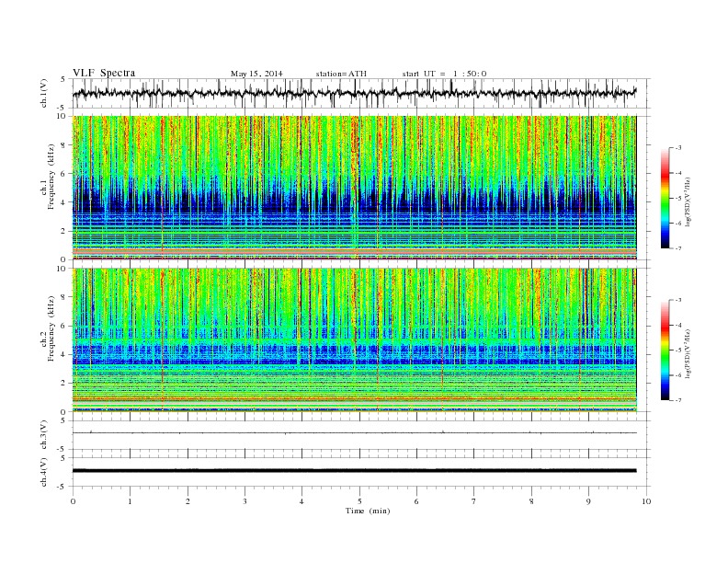Click time axis tick label '8'
Image resolution: width=728 pixels, height=563 pixels.
click(531, 501)
